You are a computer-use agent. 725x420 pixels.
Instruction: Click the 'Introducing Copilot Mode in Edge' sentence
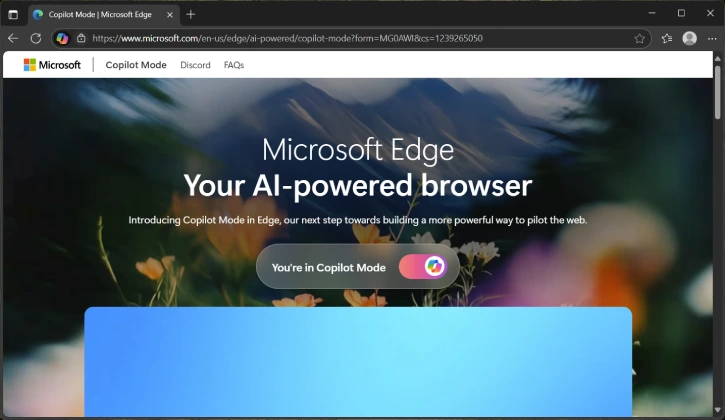[358, 220]
